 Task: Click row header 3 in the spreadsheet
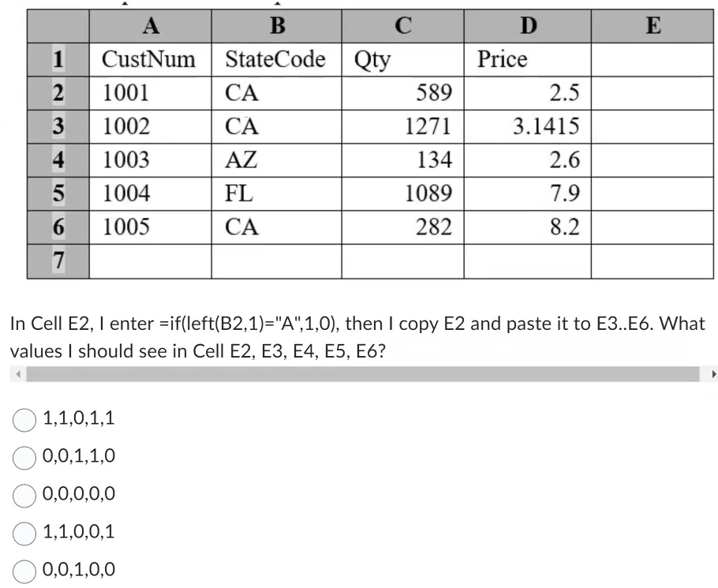point(57,126)
